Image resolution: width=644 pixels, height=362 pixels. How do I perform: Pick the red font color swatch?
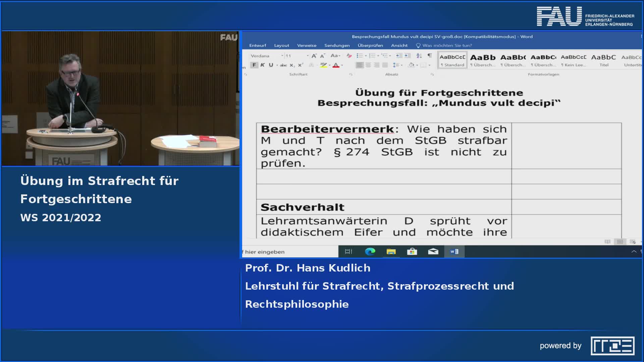coord(336,65)
